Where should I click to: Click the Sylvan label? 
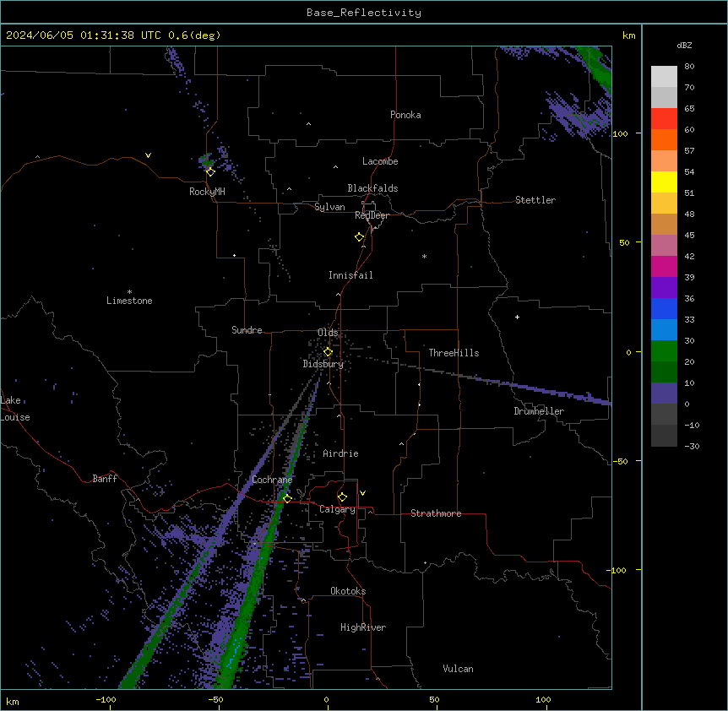tap(329, 207)
